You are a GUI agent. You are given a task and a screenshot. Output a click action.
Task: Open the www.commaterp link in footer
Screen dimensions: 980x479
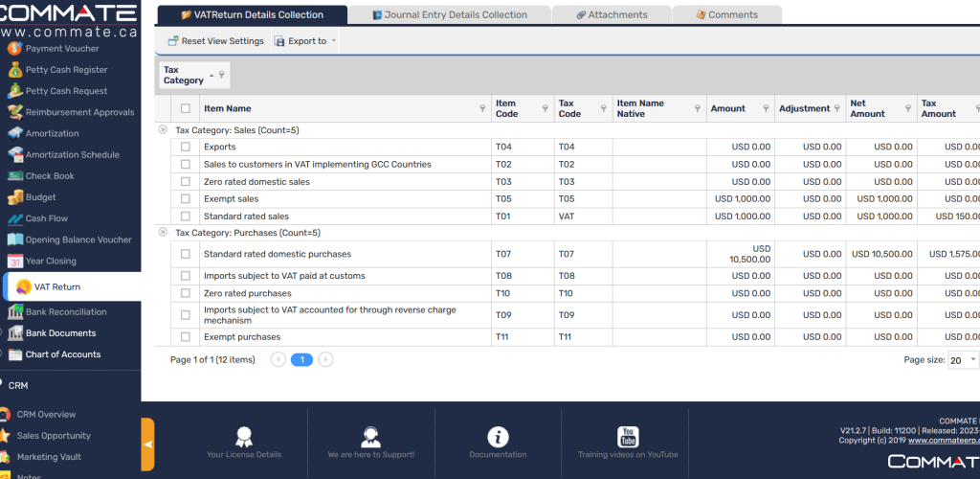pyautogui.click(x=944, y=441)
